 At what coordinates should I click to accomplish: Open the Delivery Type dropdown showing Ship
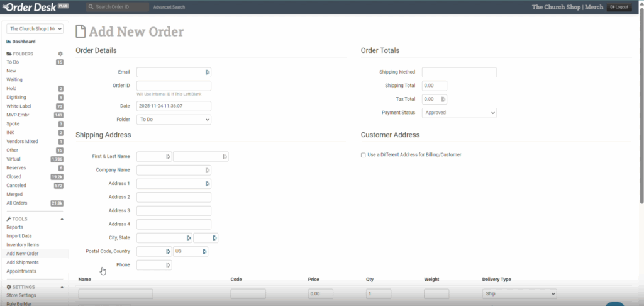(x=519, y=294)
